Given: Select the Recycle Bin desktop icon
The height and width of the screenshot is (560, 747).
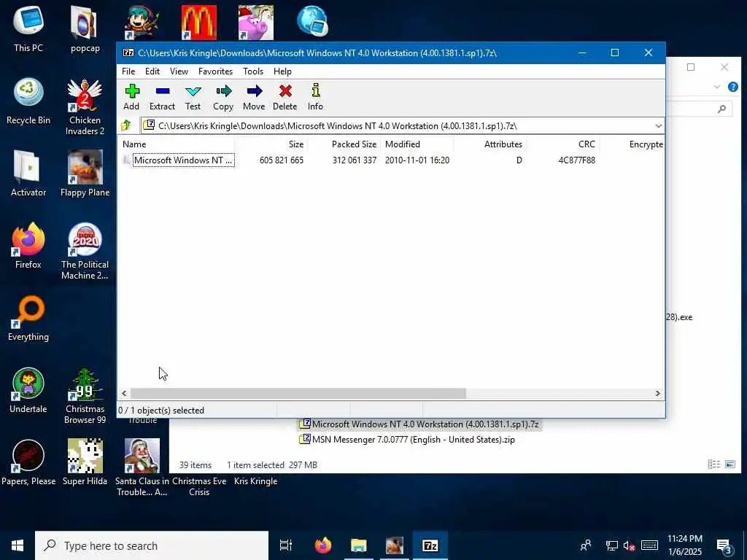Looking at the screenshot, I should tap(28, 101).
